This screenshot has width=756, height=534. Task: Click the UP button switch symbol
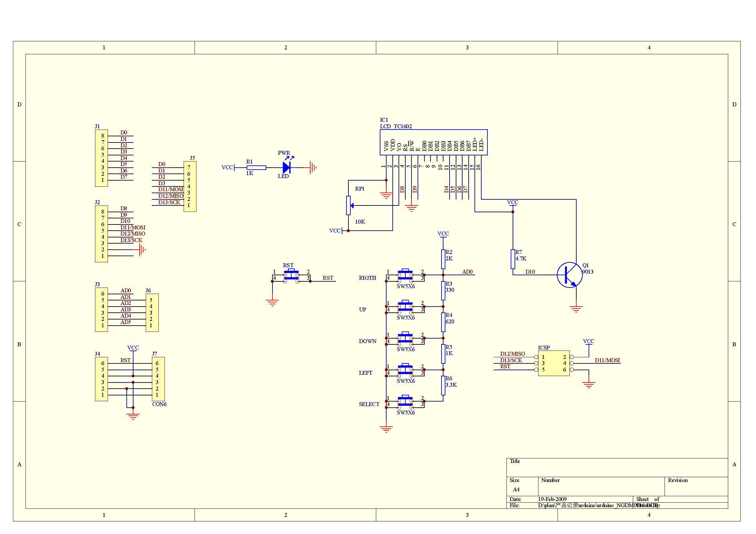coord(405,307)
